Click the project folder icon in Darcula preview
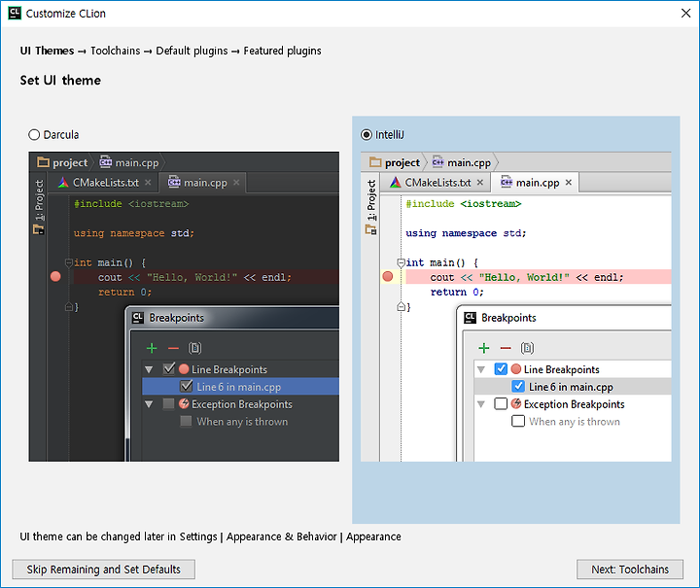 43,162
